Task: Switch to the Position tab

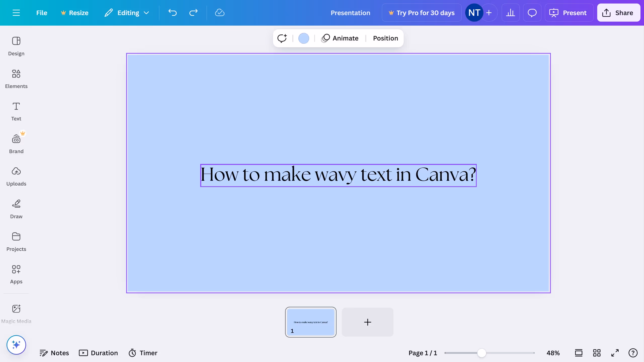Action: click(385, 38)
